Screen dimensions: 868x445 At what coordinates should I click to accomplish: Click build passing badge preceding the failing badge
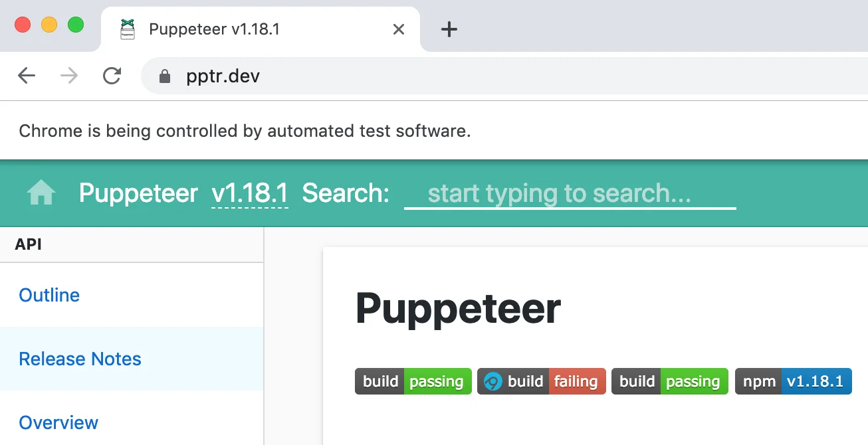pos(413,381)
